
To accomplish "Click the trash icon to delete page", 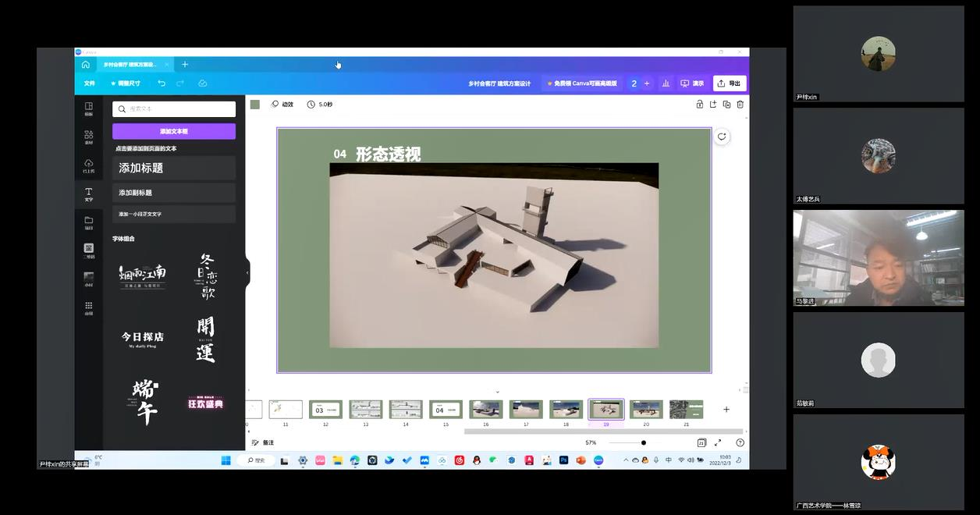I will tap(740, 105).
